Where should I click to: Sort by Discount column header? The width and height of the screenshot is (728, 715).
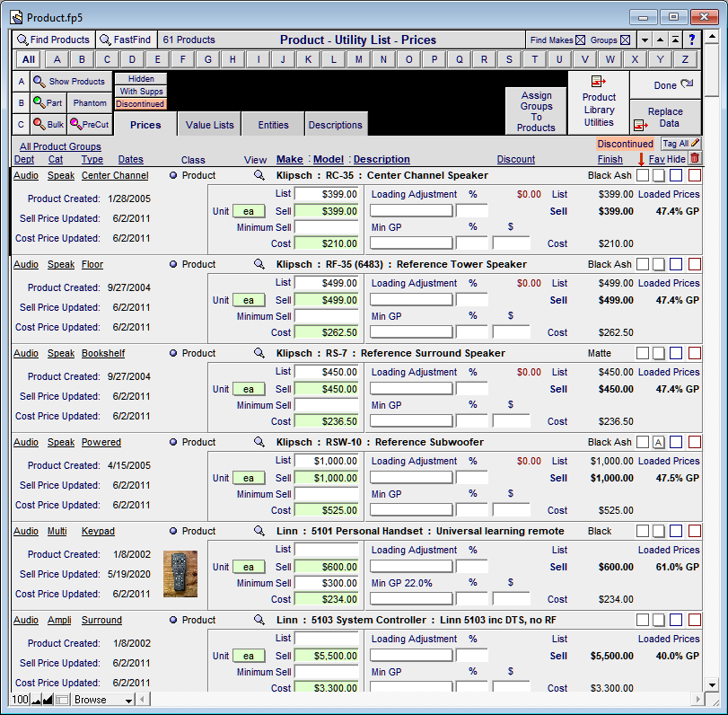516,159
